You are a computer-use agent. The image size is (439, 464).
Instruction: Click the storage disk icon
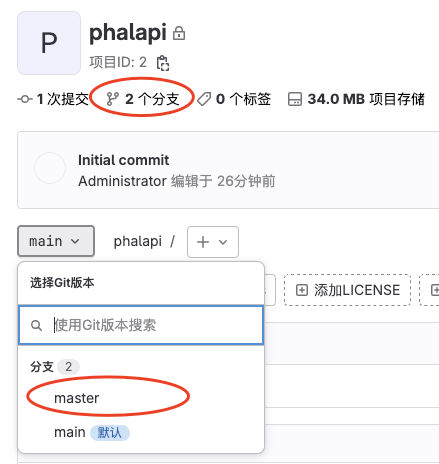tap(295, 99)
